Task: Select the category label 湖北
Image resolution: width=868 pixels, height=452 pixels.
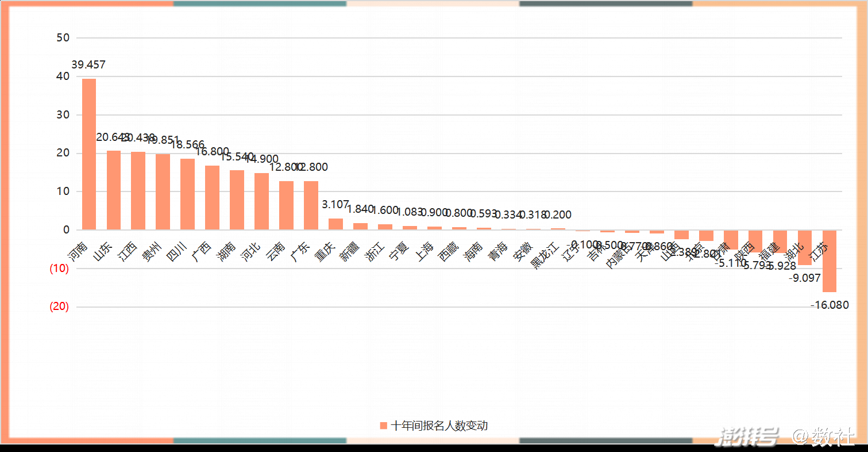Action: (793, 252)
